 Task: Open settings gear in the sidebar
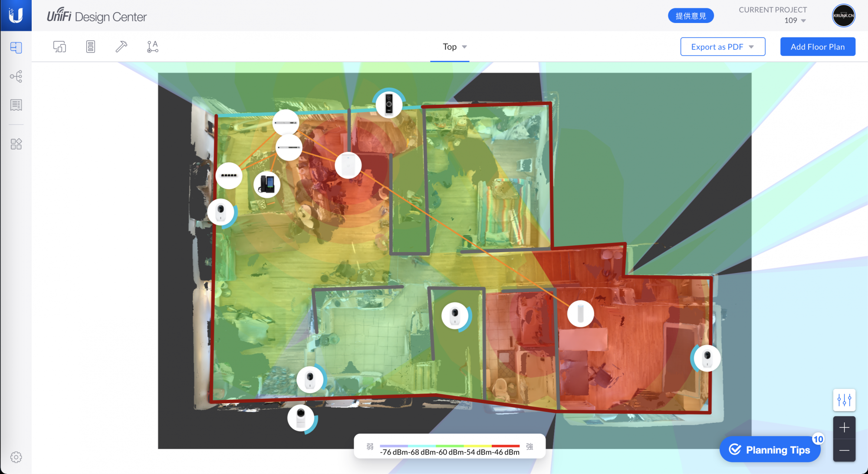click(16, 457)
